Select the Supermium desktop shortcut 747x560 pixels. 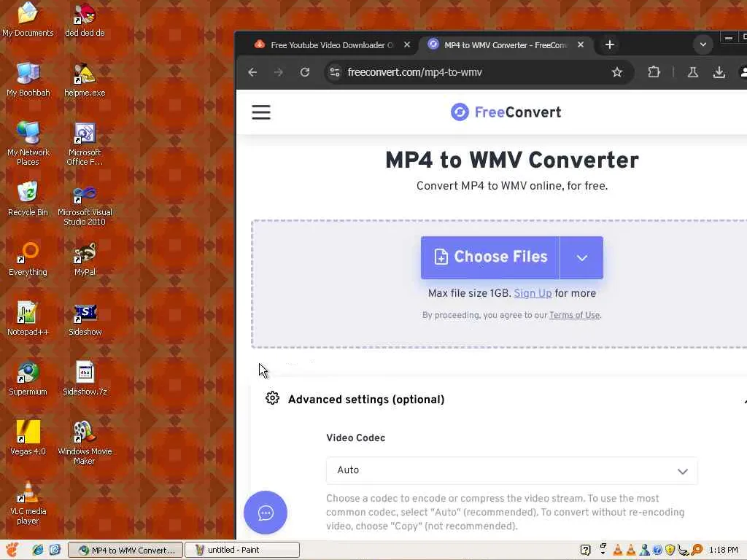point(28,378)
